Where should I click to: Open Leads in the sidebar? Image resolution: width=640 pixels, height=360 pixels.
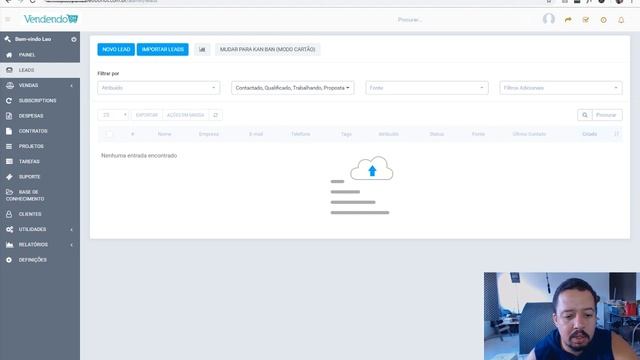pos(40,70)
